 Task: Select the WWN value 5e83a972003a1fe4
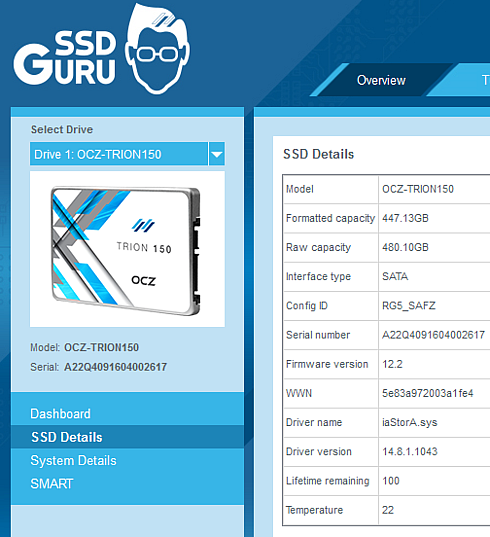tap(428, 393)
